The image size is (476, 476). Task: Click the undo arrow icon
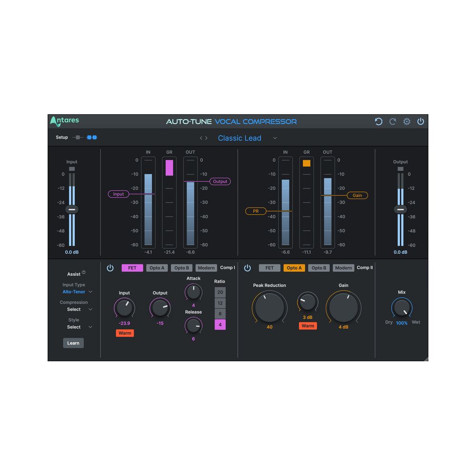378,121
